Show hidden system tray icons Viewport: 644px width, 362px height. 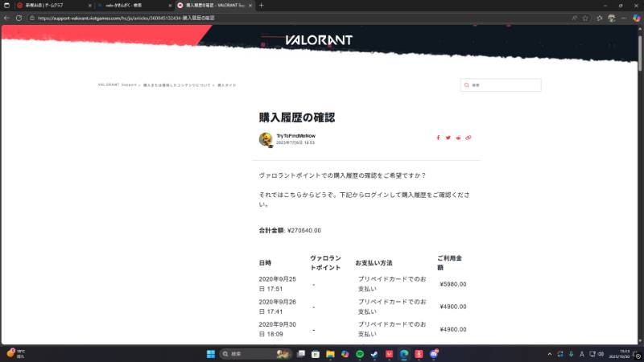[550, 354]
